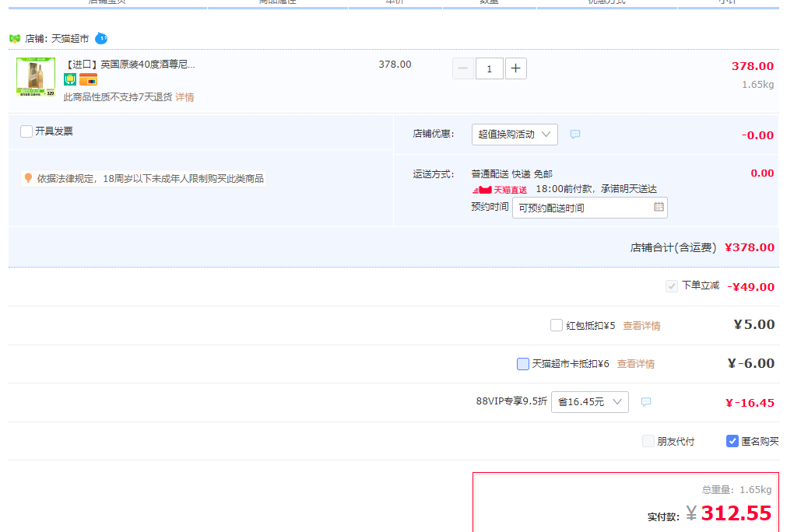This screenshot has height=532, width=801.
Task: Click the 88VIP专享9.5折 label
Action: point(511,401)
